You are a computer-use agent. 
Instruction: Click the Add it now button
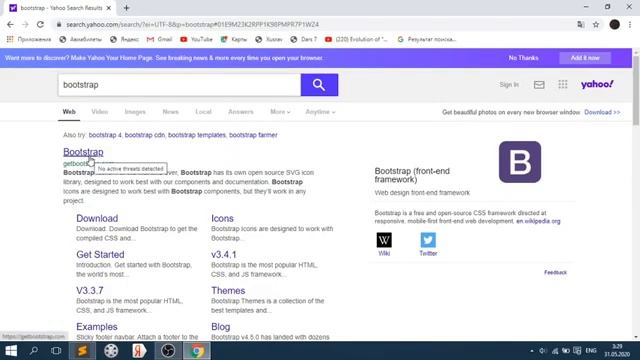[585, 58]
